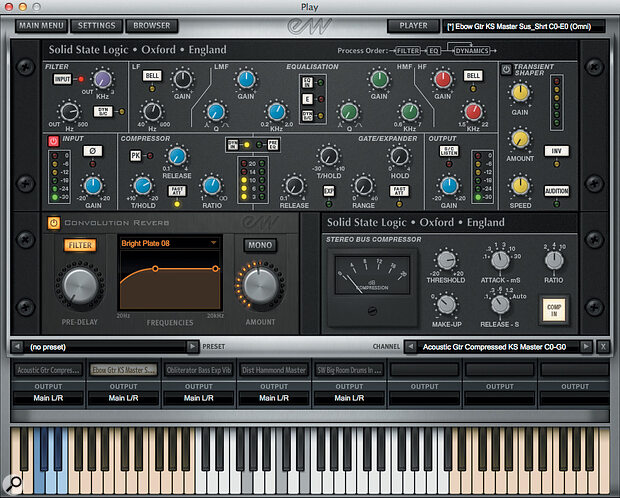Image resolution: width=620 pixels, height=498 pixels.
Task: Toggle the Transient Shaper INV switch
Action: [556, 151]
